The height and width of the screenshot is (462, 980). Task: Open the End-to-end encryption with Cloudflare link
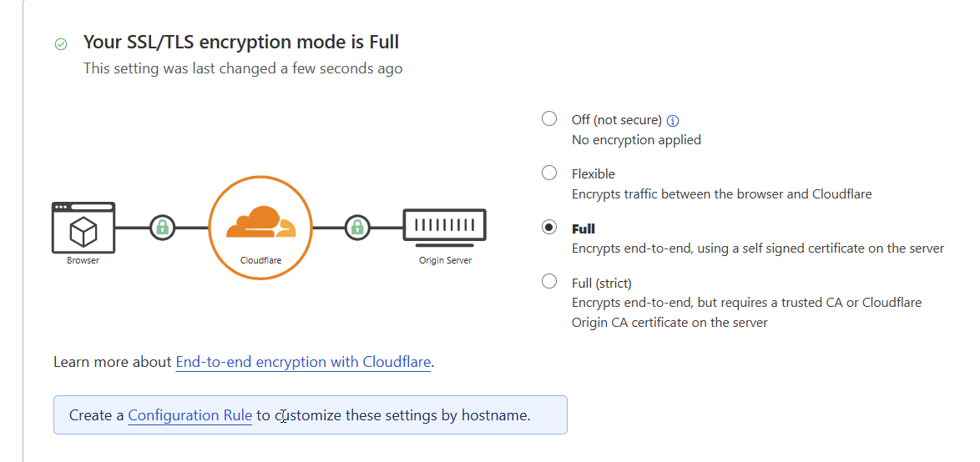pos(303,362)
